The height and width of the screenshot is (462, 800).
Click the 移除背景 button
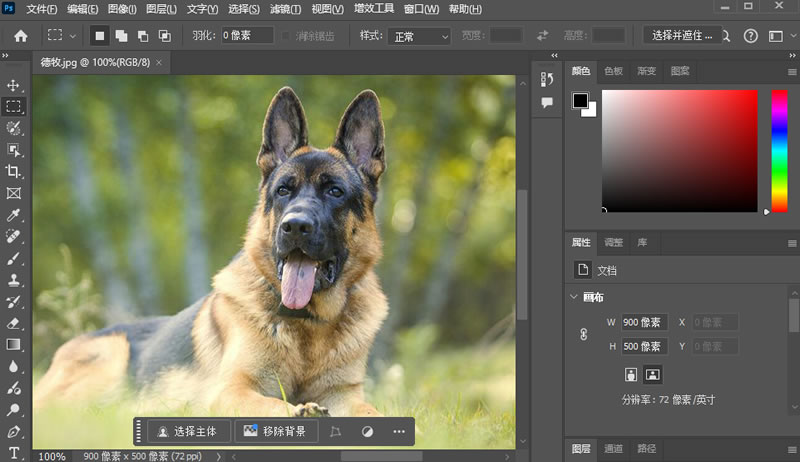[277, 432]
